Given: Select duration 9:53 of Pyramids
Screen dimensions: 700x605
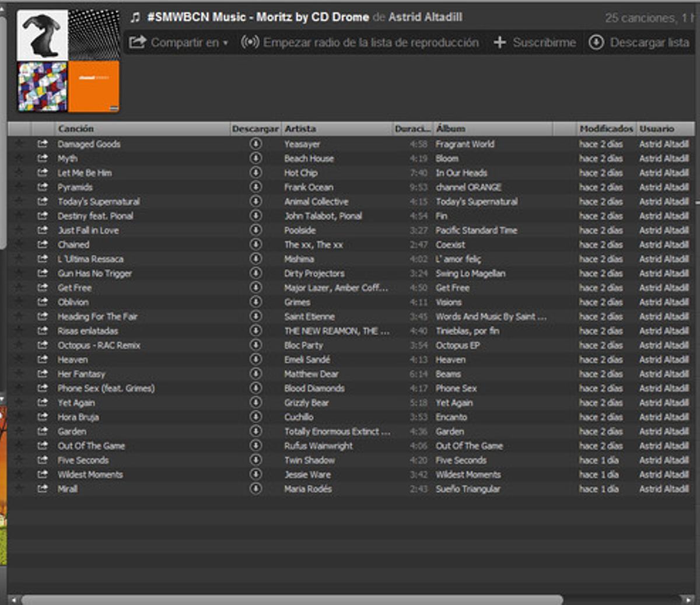Looking at the screenshot, I should [418, 187].
